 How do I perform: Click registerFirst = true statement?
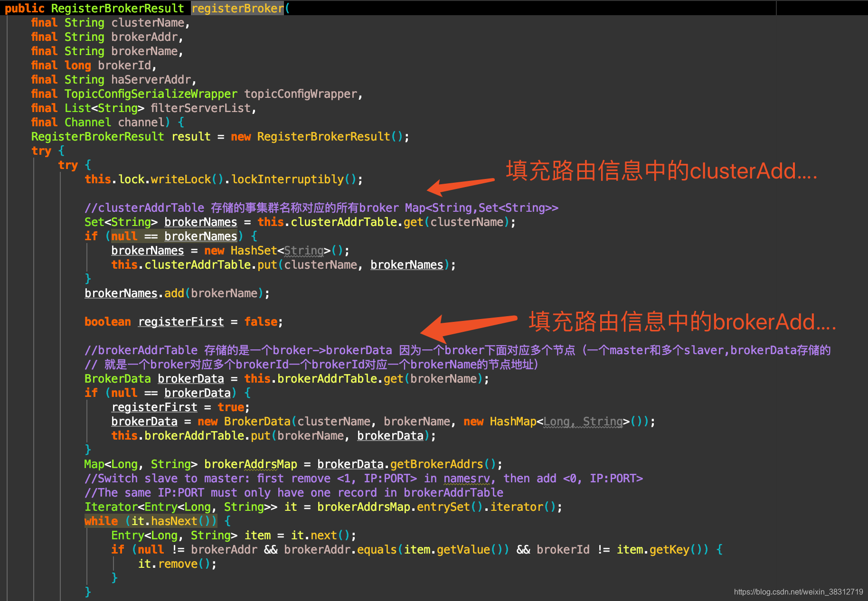pyautogui.click(x=180, y=407)
